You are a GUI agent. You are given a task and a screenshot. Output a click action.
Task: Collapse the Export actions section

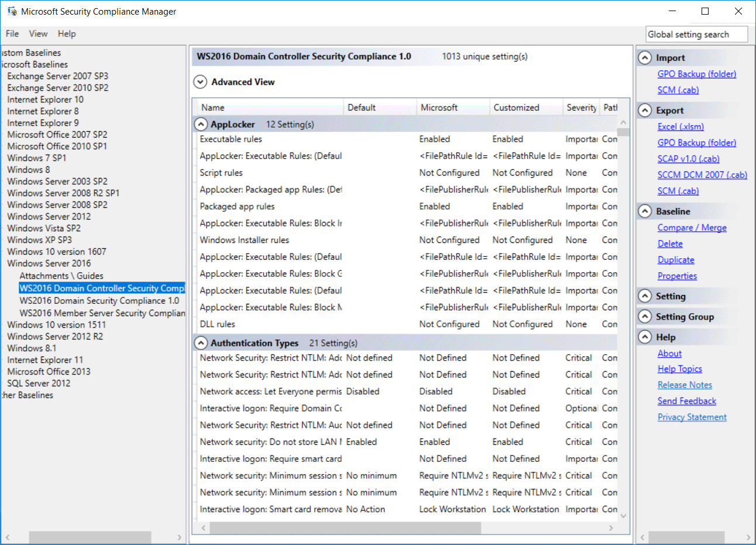coord(645,111)
